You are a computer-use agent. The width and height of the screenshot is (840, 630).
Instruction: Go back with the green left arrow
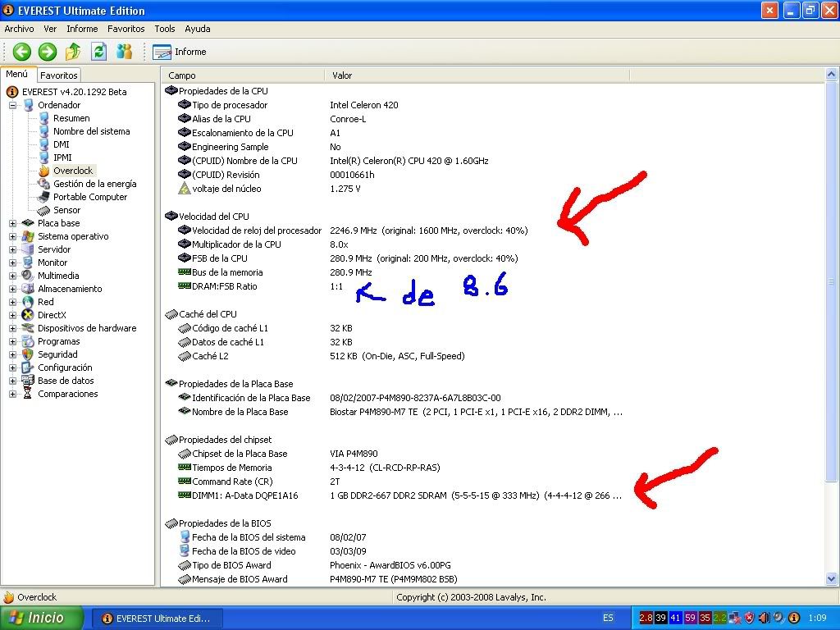click(x=22, y=52)
